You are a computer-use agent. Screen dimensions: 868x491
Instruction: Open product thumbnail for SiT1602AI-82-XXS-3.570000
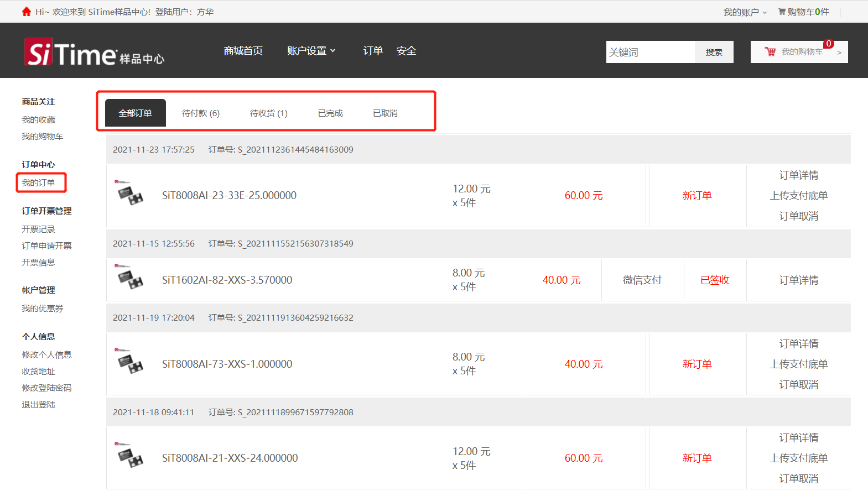point(129,278)
